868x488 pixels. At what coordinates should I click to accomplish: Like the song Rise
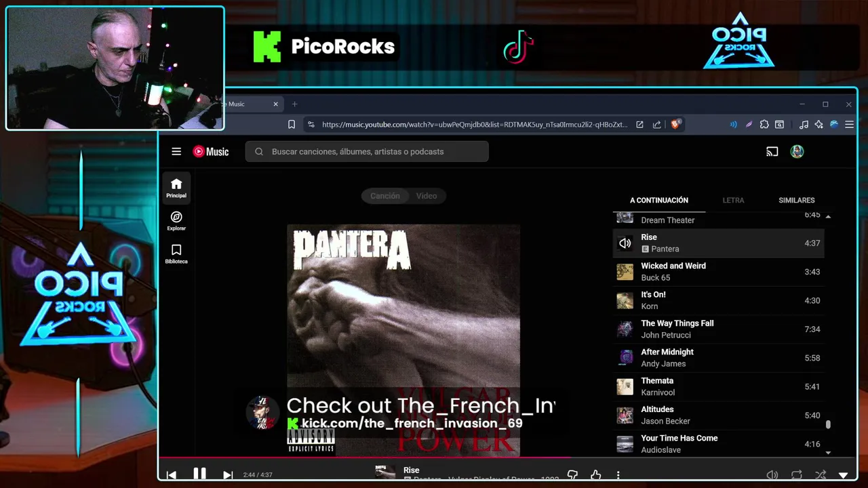coord(595,475)
